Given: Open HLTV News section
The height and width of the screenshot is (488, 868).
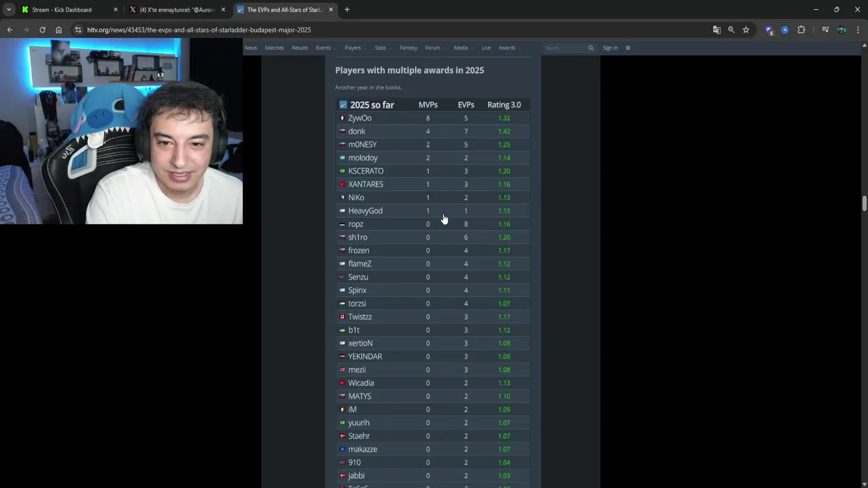Looking at the screenshot, I should [251, 48].
